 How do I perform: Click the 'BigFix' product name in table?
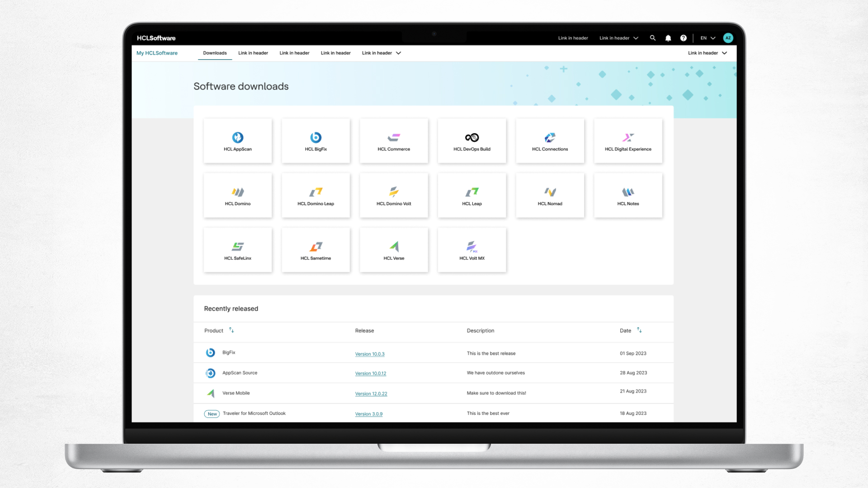point(229,352)
